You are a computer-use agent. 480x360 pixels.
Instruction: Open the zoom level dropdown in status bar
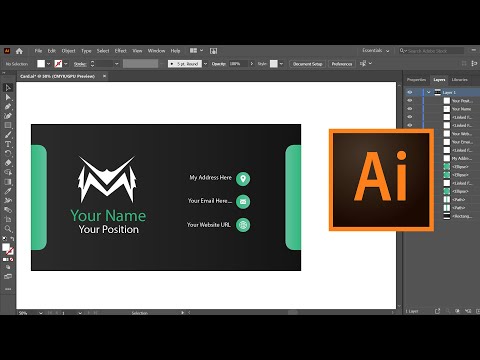(x=41, y=313)
